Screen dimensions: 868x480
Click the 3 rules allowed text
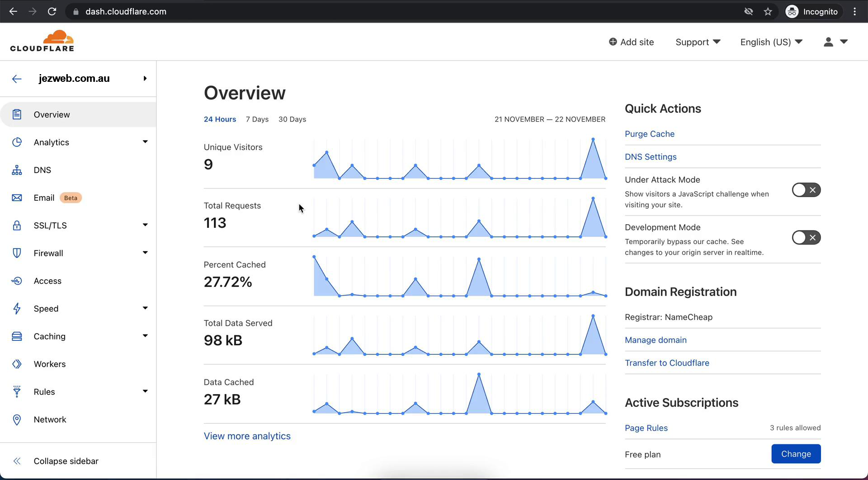click(x=795, y=428)
